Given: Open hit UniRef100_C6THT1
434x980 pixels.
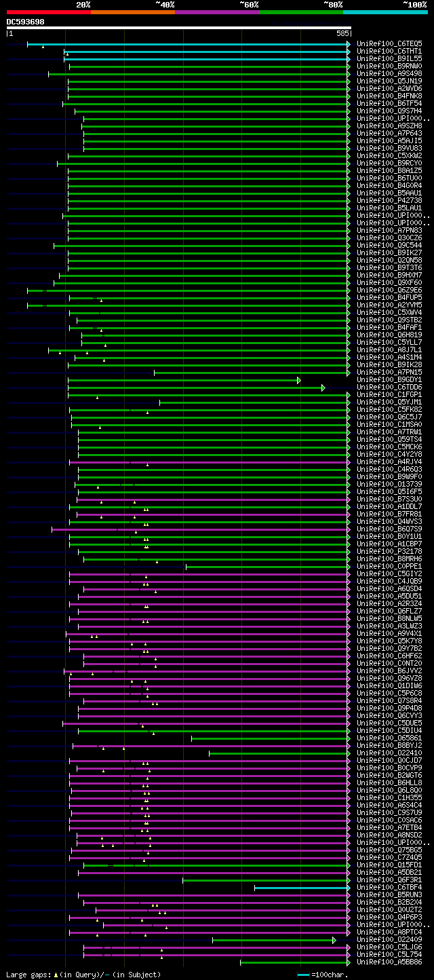Looking at the screenshot, I should pyautogui.click(x=389, y=51).
